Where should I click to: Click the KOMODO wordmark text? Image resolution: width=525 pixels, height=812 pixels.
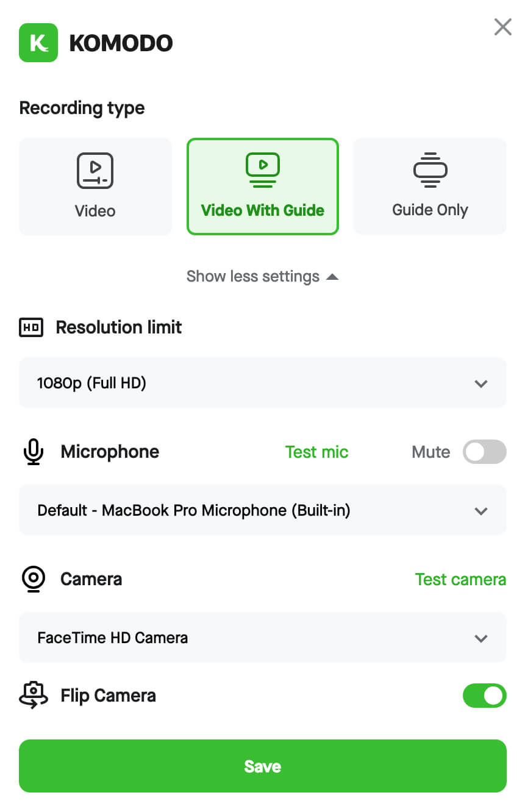pos(121,43)
